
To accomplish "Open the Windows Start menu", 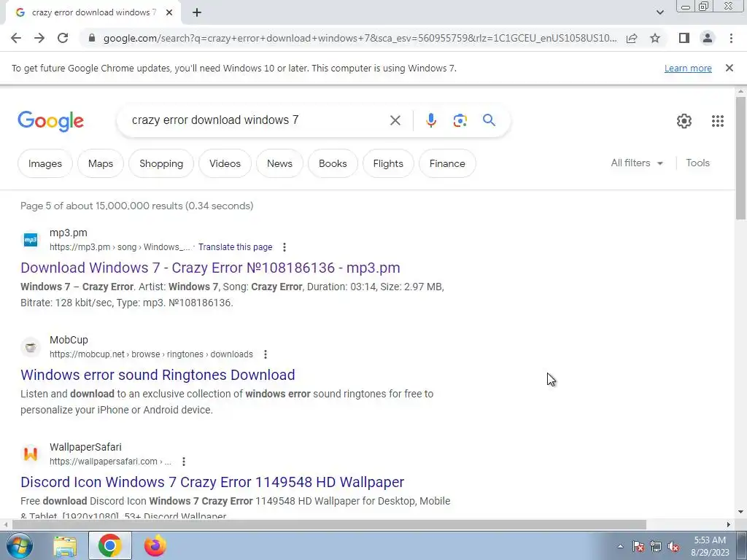I will (x=19, y=545).
